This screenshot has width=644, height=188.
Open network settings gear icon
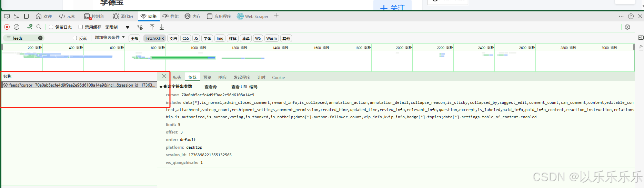[627, 27]
